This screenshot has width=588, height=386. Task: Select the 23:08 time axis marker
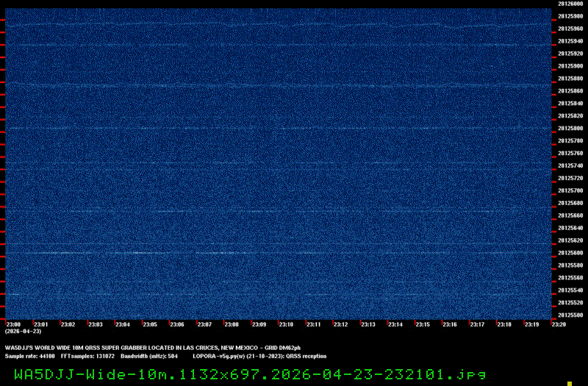[x=232, y=324]
